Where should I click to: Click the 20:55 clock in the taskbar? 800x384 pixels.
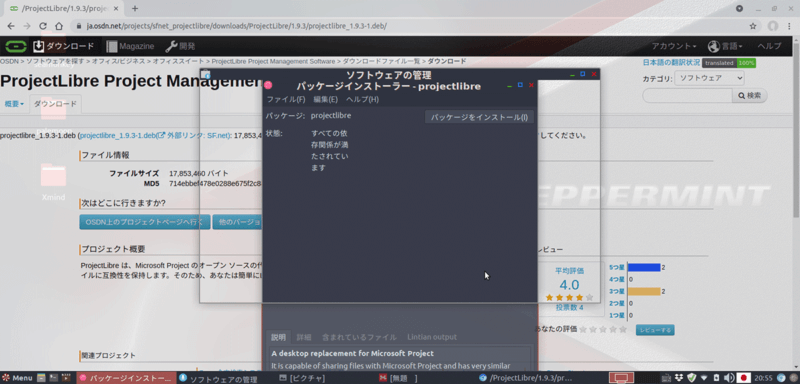pyautogui.click(x=763, y=378)
